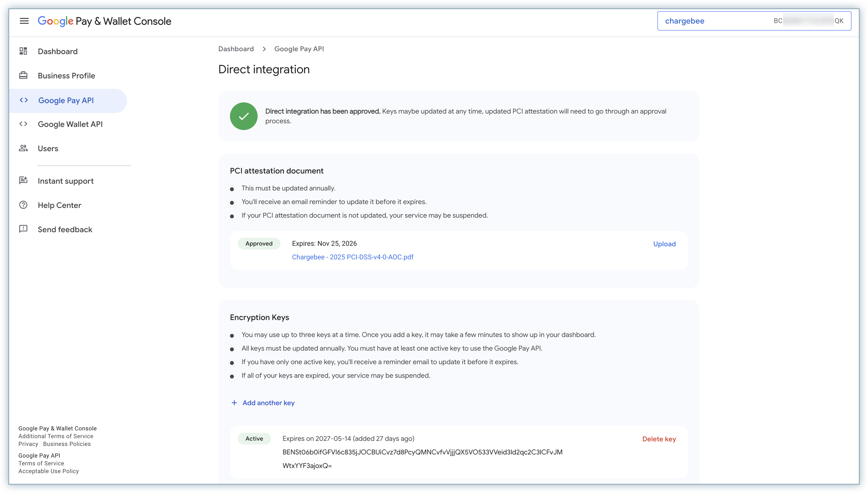
Task: Click 'If all of your keys are expired' bullet
Action: (336, 376)
